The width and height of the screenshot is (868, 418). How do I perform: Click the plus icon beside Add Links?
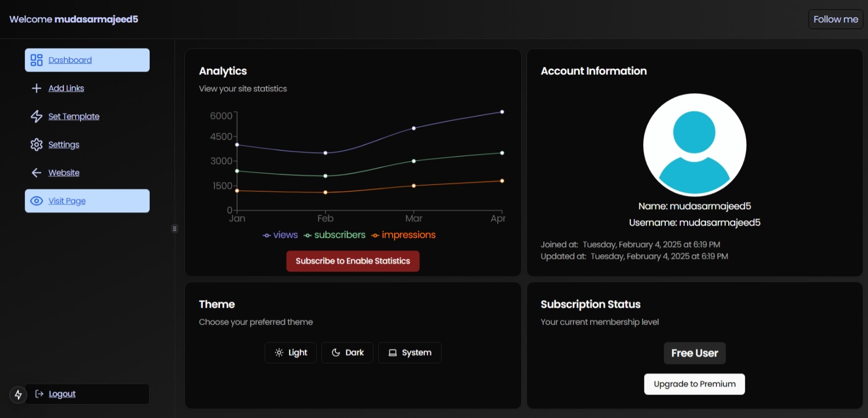click(36, 88)
